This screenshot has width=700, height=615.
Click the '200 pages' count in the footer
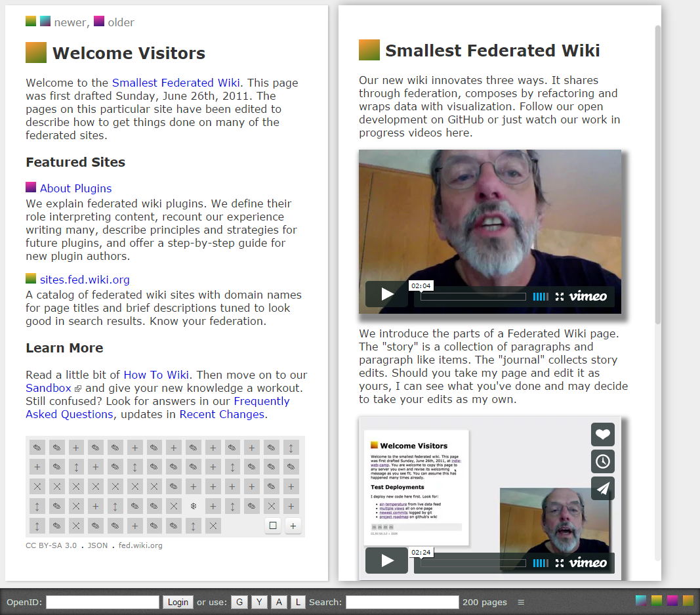click(x=485, y=602)
